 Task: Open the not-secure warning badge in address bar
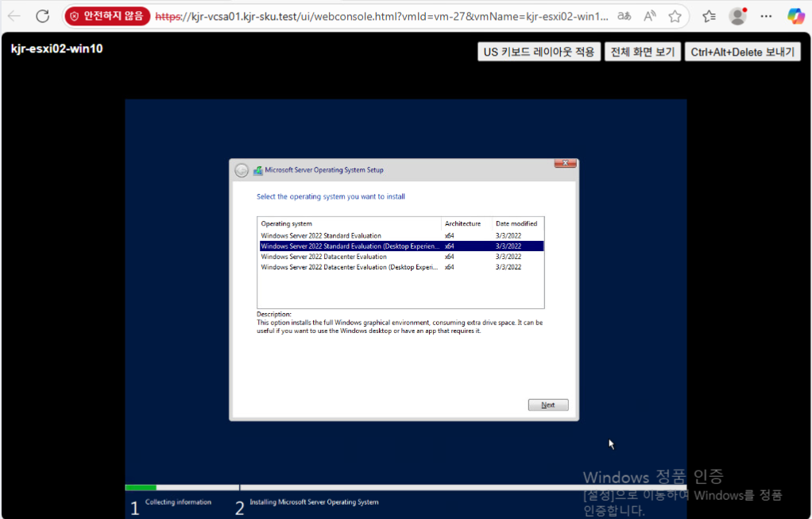[x=107, y=16]
